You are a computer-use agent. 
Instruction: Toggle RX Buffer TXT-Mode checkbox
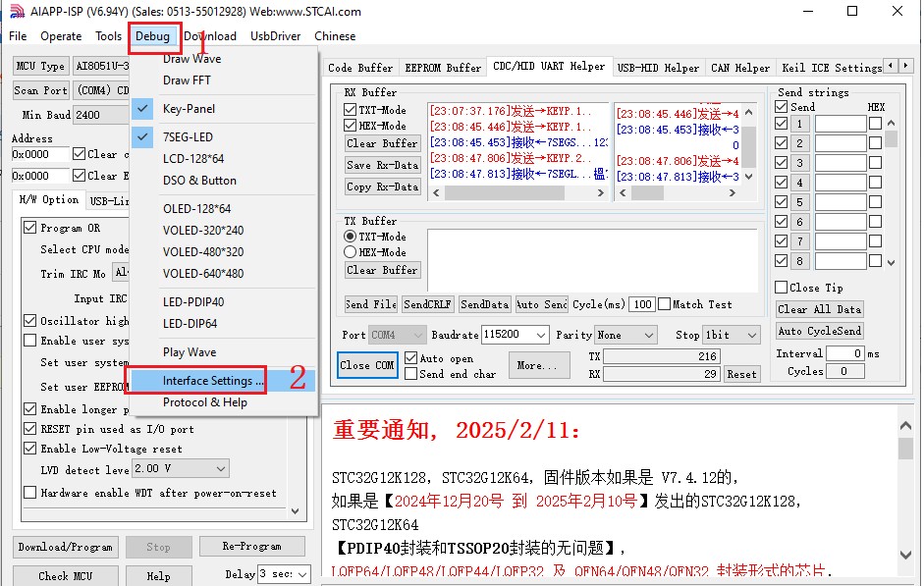coord(350,110)
